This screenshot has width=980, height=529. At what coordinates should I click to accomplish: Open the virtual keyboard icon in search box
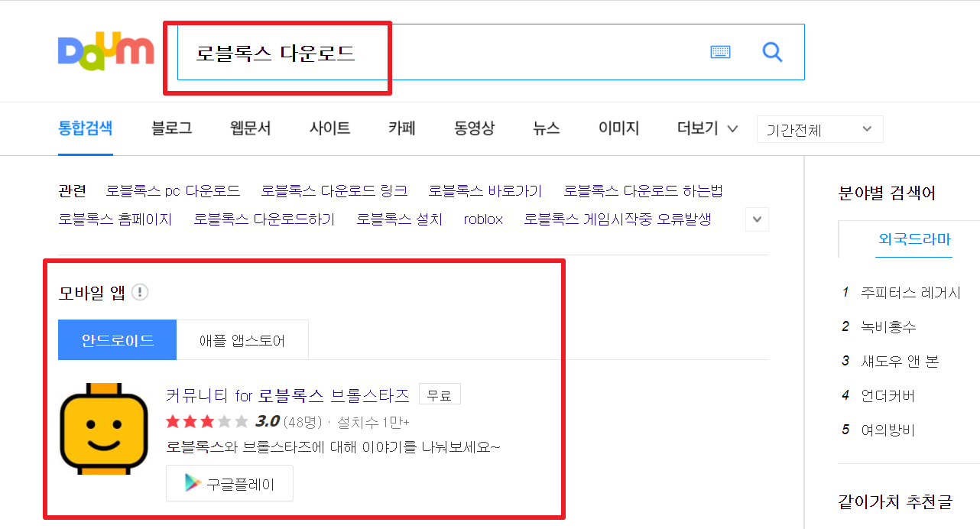(720, 52)
